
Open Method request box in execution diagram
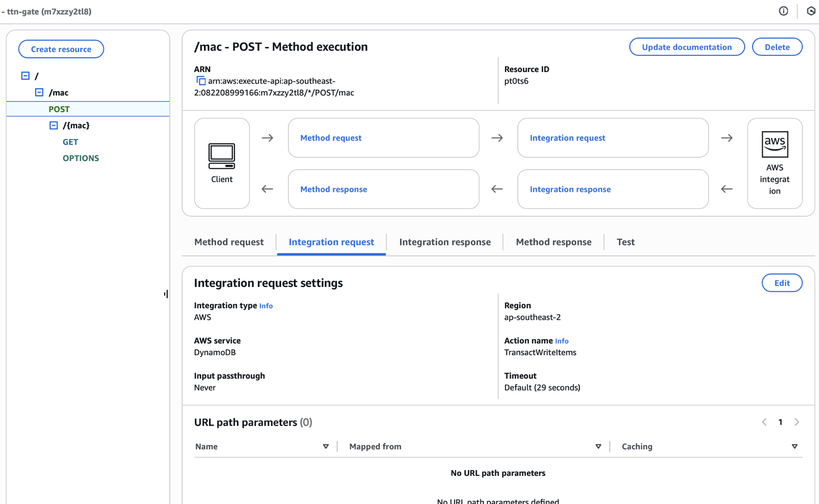point(383,138)
